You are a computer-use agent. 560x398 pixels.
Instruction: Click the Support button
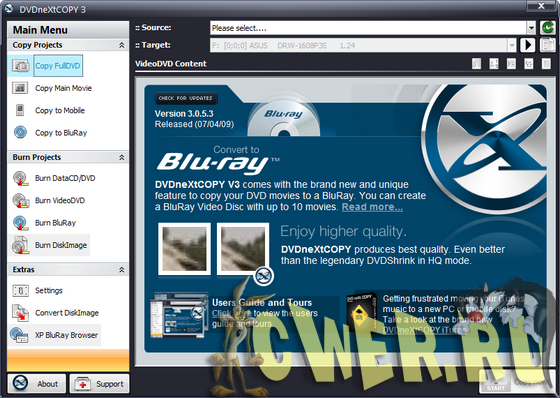(99, 384)
